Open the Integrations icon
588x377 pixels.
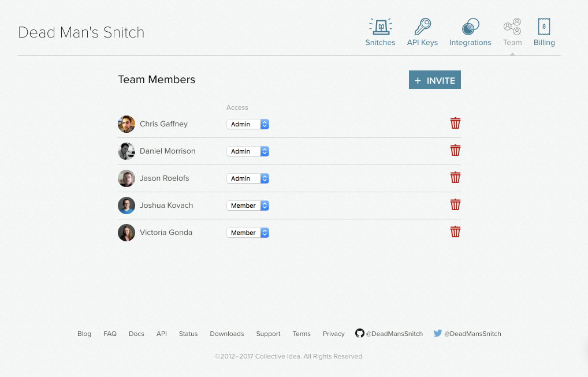pyautogui.click(x=470, y=27)
